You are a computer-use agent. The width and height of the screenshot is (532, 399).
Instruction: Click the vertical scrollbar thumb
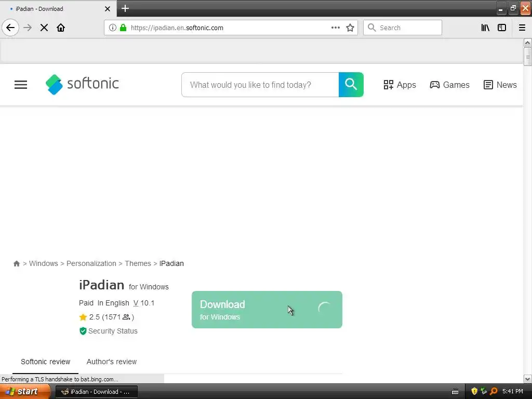[x=527, y=57]
